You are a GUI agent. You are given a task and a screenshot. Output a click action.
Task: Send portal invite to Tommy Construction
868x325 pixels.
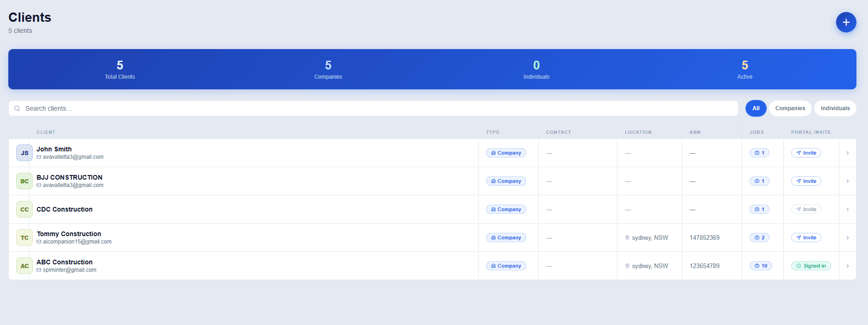(x=806, y=237)
